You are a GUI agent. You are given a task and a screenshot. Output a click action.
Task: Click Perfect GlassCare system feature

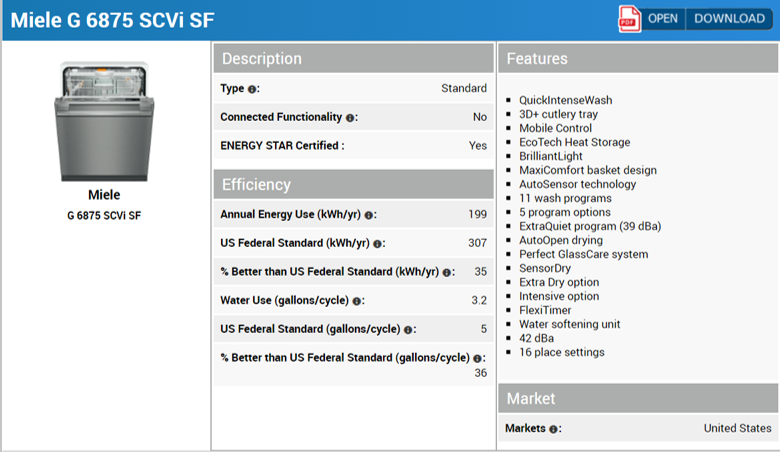(584, 254)
